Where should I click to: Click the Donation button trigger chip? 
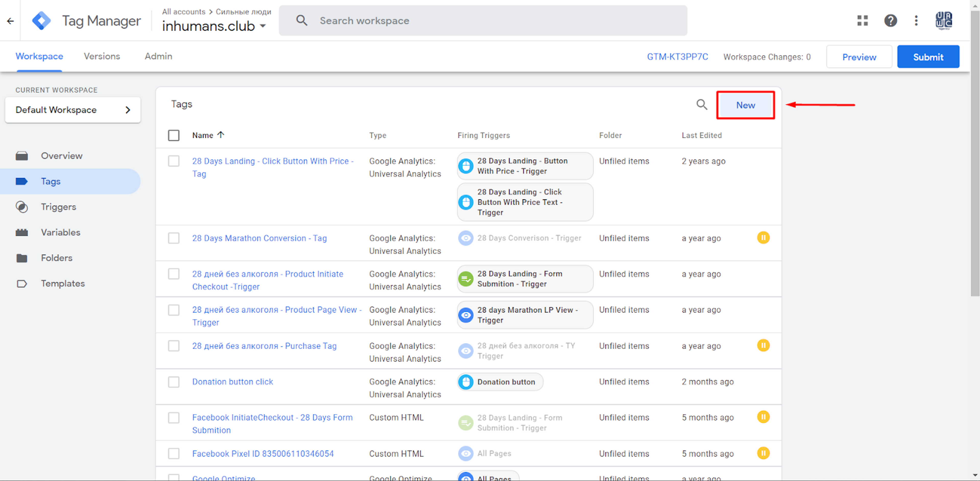coord(500,382)
